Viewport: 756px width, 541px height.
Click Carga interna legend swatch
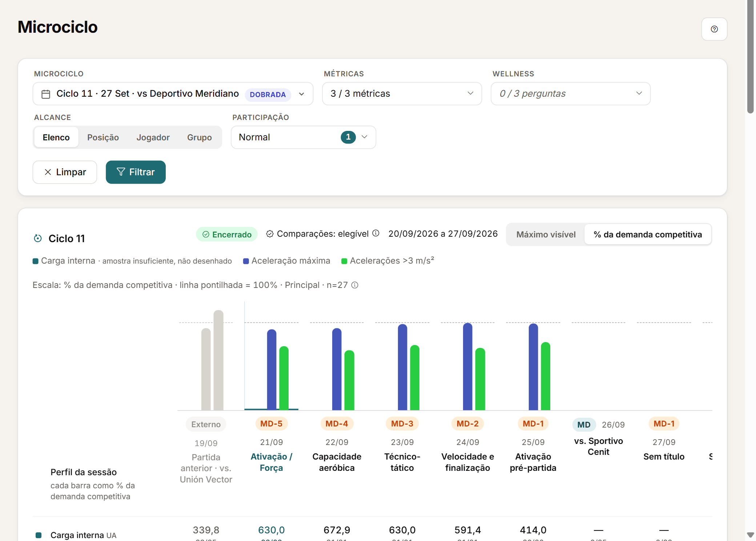[x=36, y=261]
